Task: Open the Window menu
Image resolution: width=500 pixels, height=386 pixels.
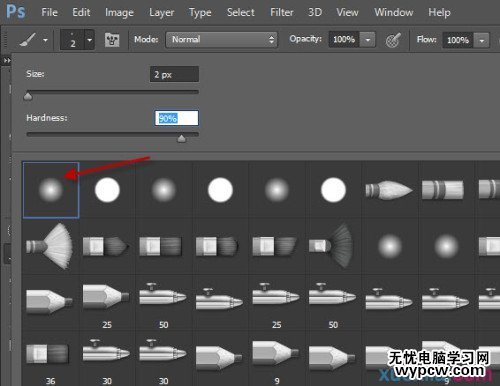Action: point(394,12)
